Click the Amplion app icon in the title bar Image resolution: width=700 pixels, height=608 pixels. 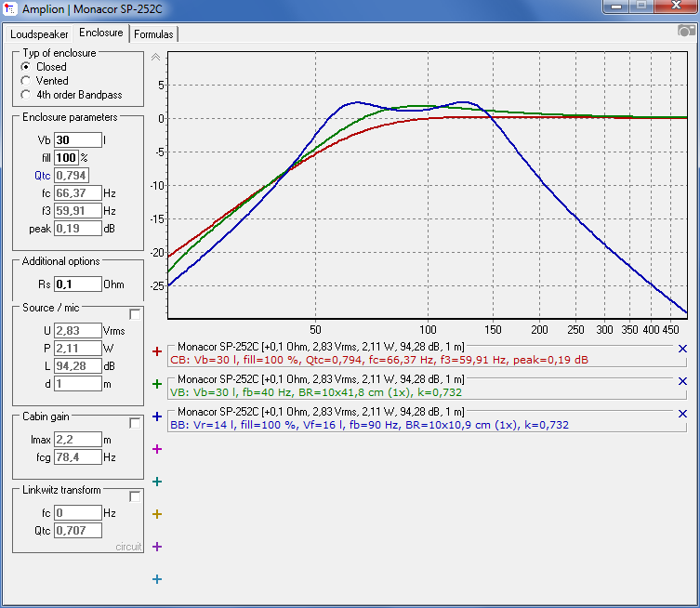click(x=10, y=8)
